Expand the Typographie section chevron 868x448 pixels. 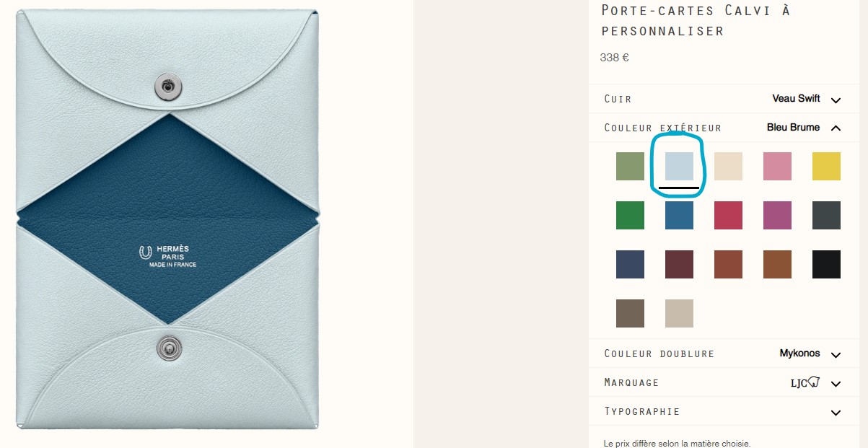point(836,413)
